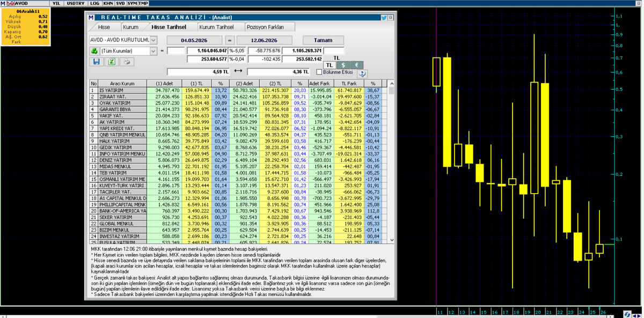Select dollar currency toggle
644x318 pixels.
click(x=343, y=65)
